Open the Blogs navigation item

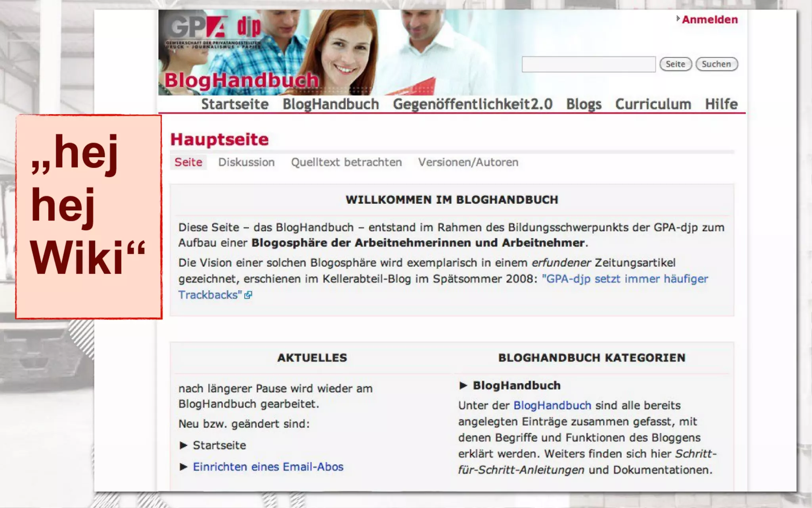pos(584,104)
